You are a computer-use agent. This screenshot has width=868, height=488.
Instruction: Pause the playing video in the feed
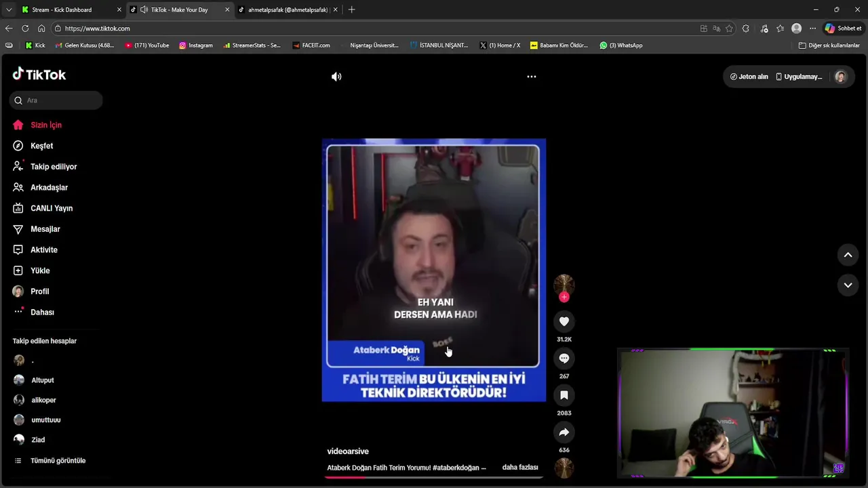(x=434, y=270)
